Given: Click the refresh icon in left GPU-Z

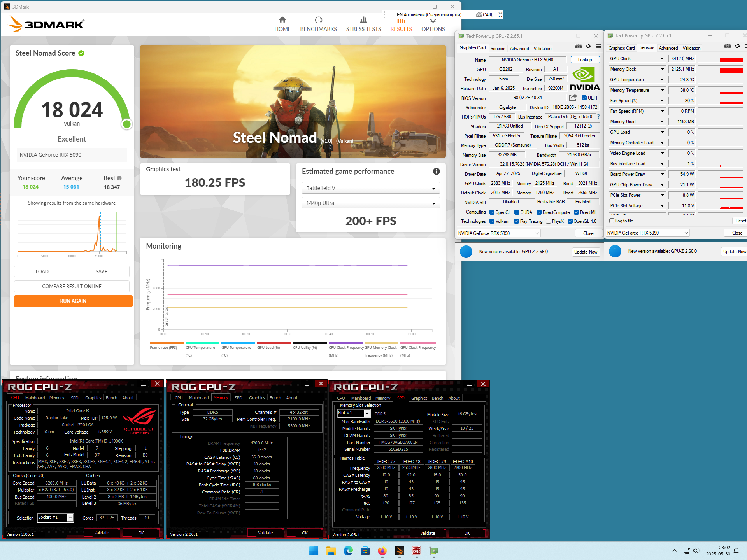Looking at the screenshot, I should click(x=589, y=47).
